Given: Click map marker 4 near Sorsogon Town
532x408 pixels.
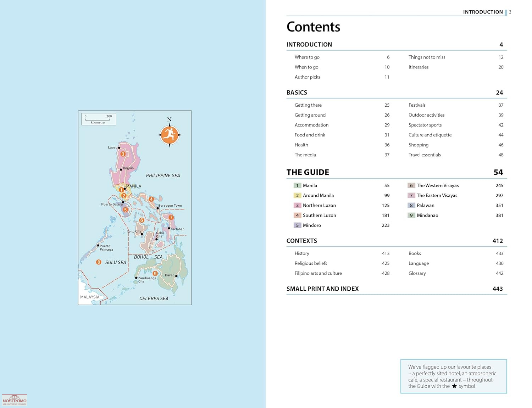Looking at the screenshot, I should [x=151, y=199].
